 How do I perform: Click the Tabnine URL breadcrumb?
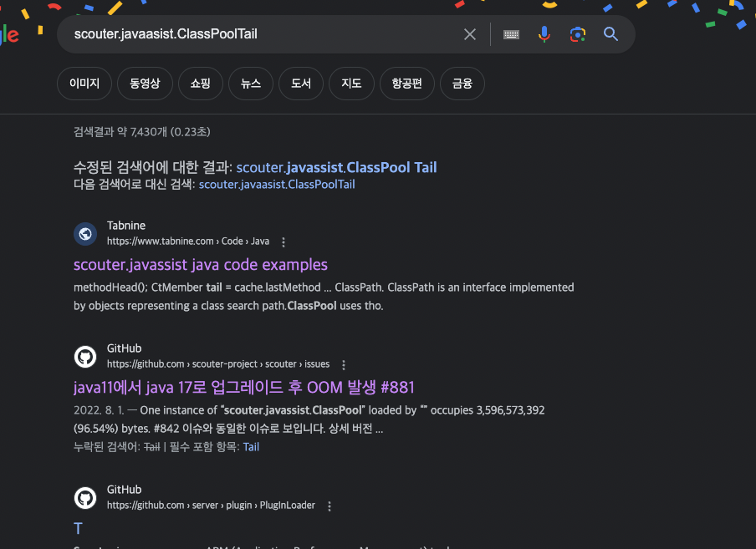[x=188, y=241]
